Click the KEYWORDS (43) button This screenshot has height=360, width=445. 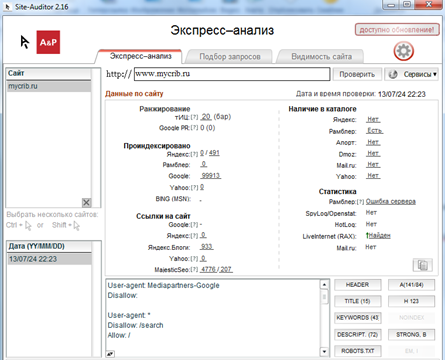tap(357, 318)
